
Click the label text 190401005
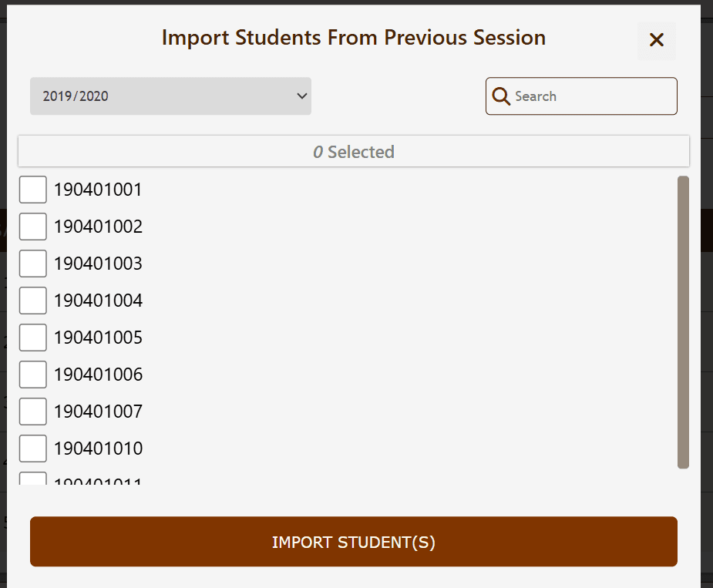96,337
